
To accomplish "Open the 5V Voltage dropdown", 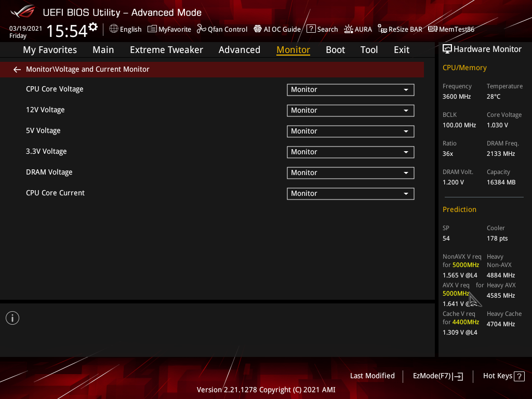I will (x=351, y=131).
